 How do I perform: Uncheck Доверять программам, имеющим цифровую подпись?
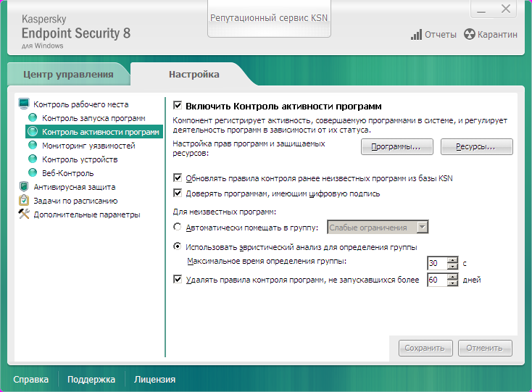pos(178,193)
